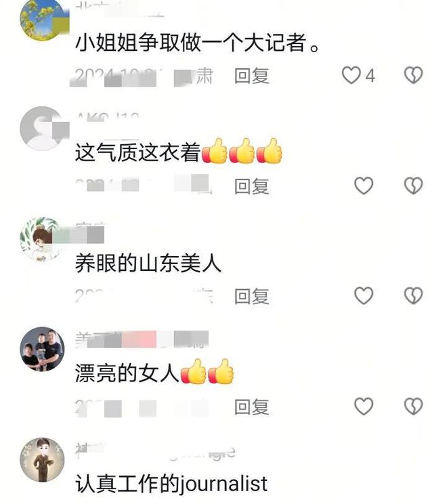Image resolution: width=447 pixels, height=504 pixels.
Task: Open the cartoon soldier avatar profile
Action: pos(43,460)
